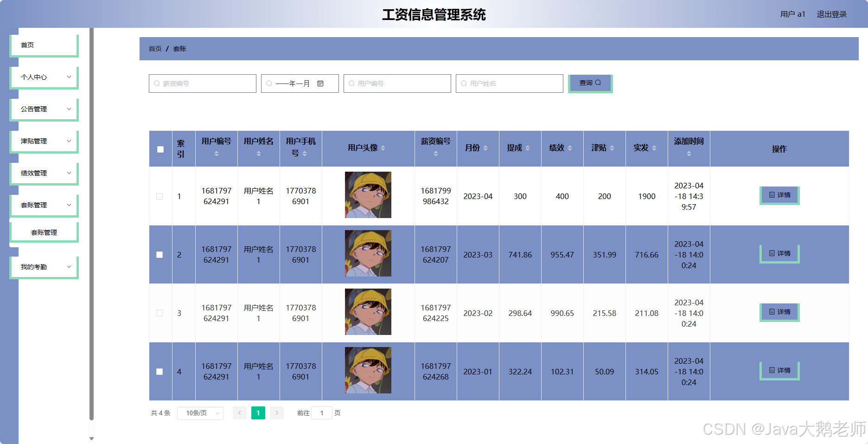Click 实发 value 314.05
This screenshot has height=444, width=868.
(647, 372)
